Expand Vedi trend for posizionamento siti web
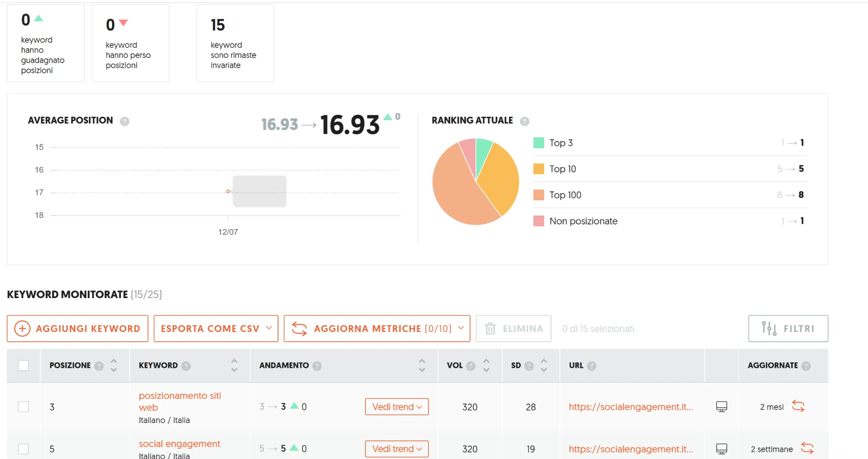Image resolution: width=868 pixels, height=459 pixels. tap(397, 407)
